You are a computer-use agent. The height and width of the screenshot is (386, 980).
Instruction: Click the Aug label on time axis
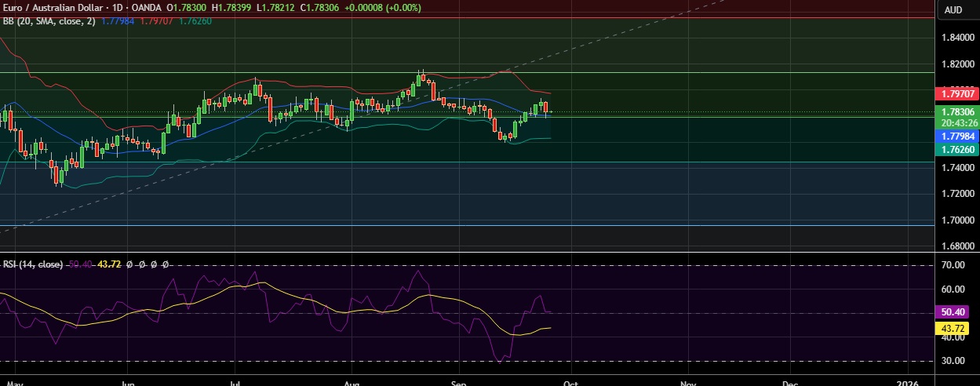coord(352,384)
